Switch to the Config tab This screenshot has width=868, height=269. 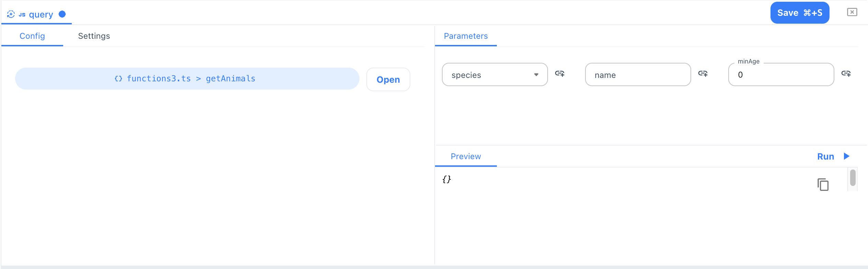[32, 36]
